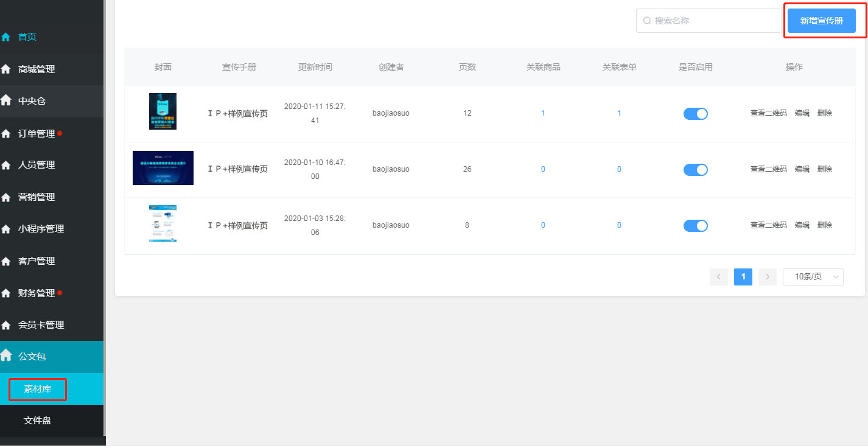Viewport: 868px width, 448px height.
Task: Open 首页 in the sidebar
Action: [52, 37]
